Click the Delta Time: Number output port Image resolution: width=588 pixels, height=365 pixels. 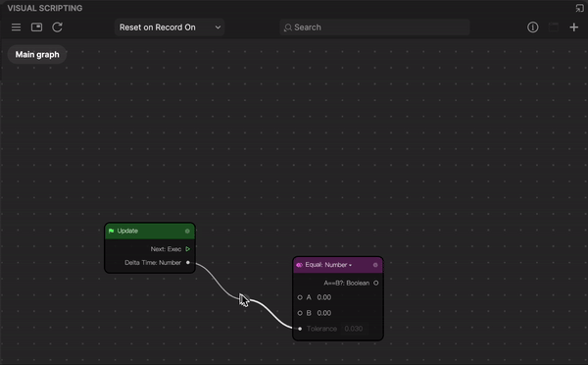coord(188,263)
